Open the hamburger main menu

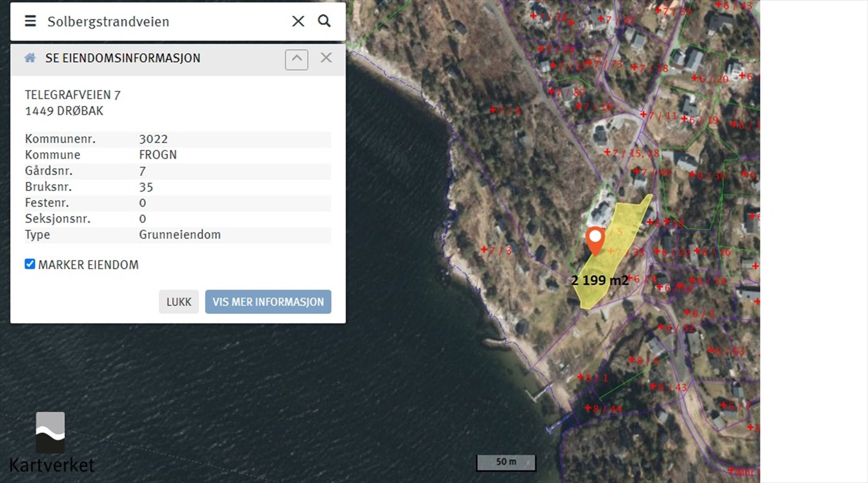pyautogui.click(x=30, y=21)
